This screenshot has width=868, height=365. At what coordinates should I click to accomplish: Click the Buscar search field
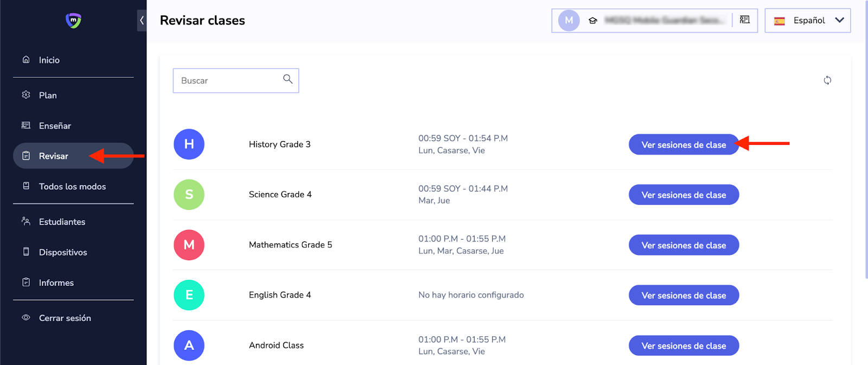click(228, 81)
